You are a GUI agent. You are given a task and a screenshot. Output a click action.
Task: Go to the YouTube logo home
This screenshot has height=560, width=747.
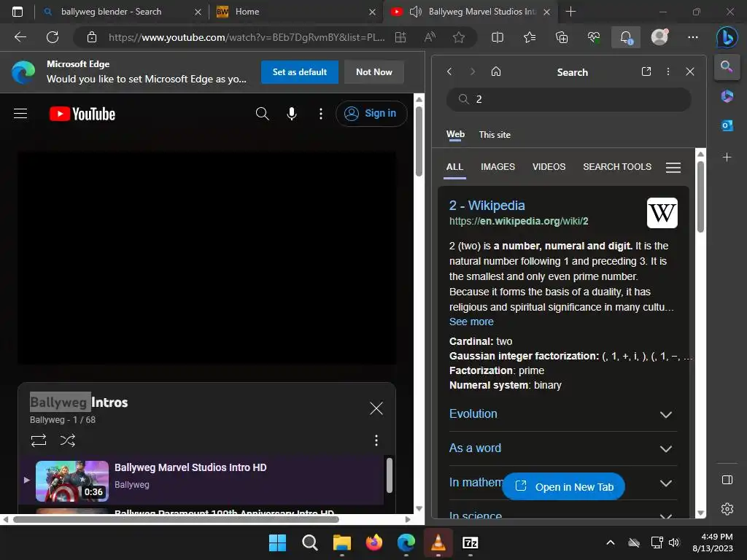point(82,114)
